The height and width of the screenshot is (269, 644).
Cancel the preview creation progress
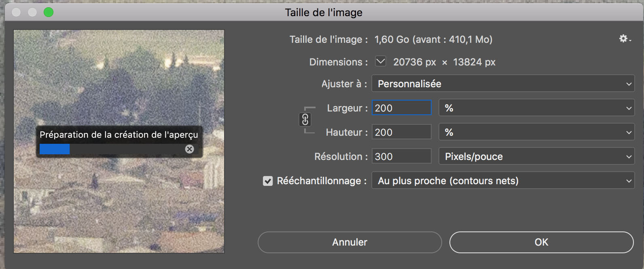pyautogui.click(x=189, y=149)
